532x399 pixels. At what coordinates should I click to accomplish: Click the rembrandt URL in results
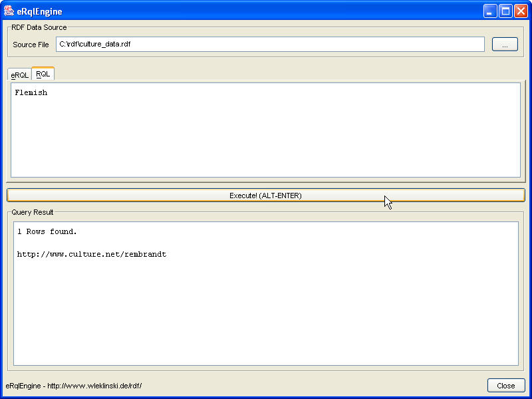91,254
